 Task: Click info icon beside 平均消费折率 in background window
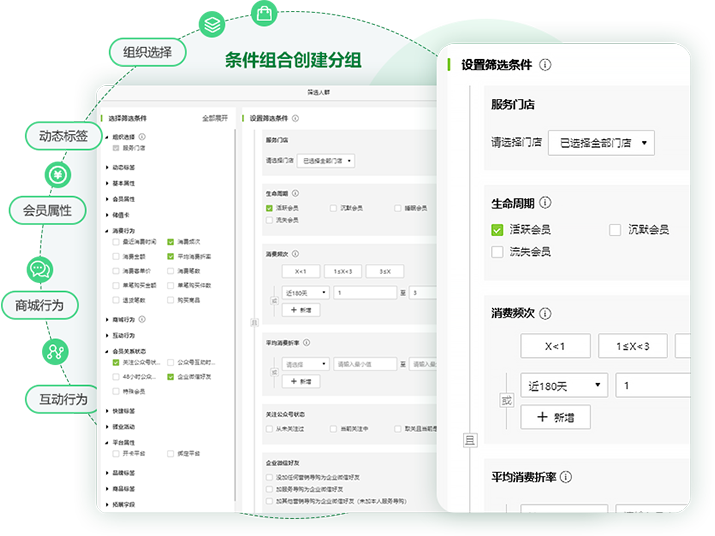306,343
